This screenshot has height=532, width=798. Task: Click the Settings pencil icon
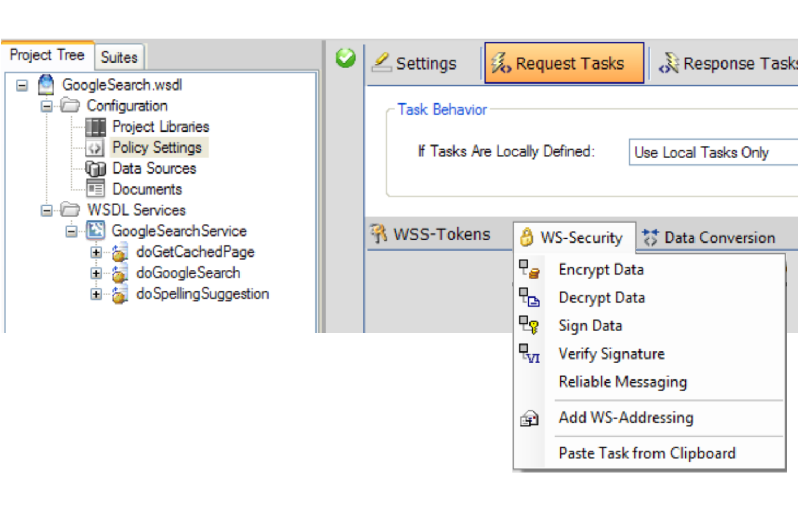(382, 62)
